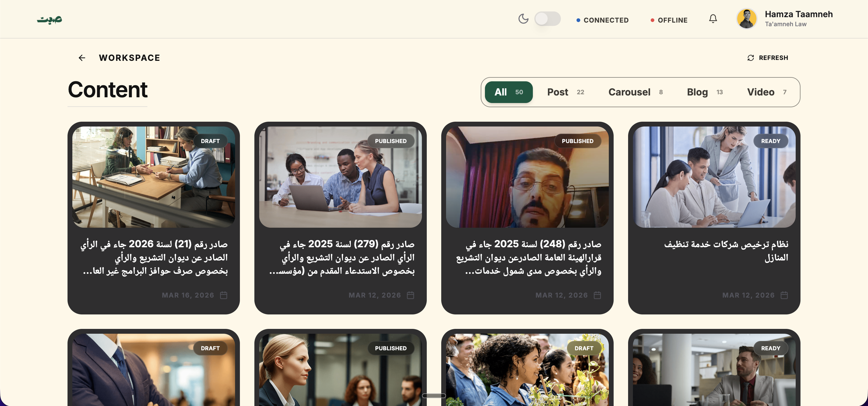Select the Blog filter tab

(x=705, y=92)
